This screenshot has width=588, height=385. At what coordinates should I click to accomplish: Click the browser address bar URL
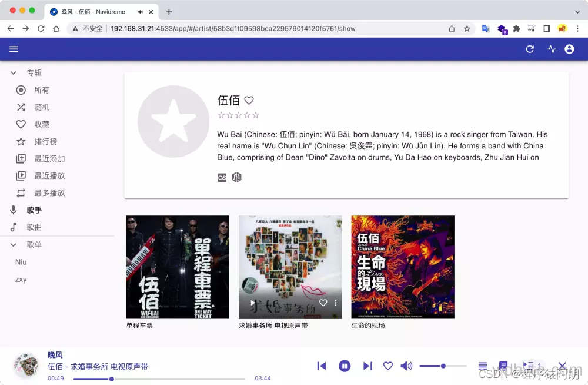pyautogui.click(x=233, y=28)
